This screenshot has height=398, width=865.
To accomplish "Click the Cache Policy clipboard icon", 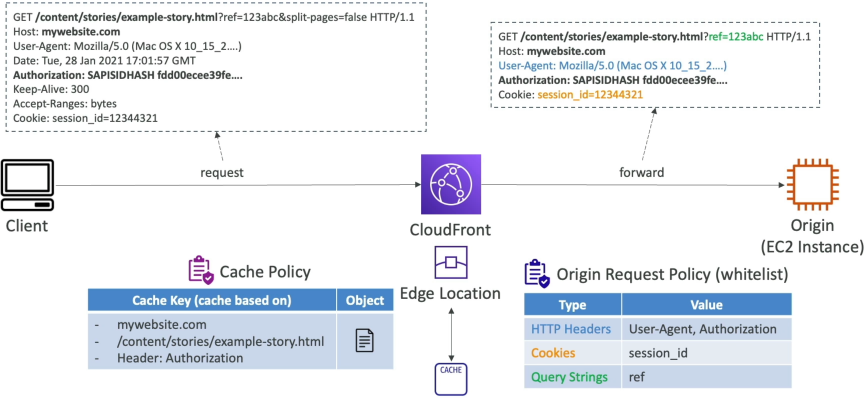I will coord(201,270).
